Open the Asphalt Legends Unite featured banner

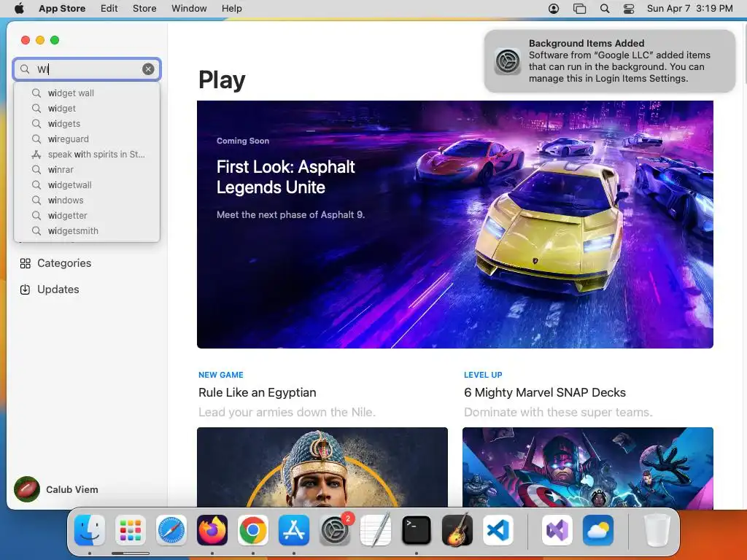(x=455, y=225)
